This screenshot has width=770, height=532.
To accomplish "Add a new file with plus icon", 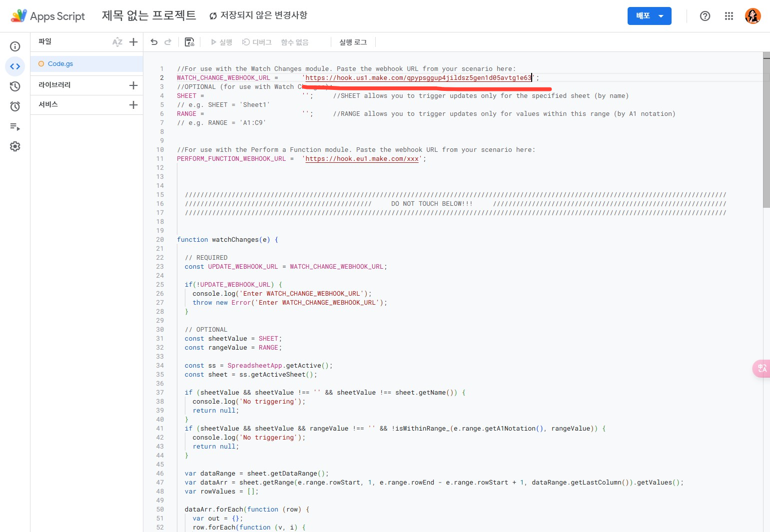I will click(x=133, y=42).
